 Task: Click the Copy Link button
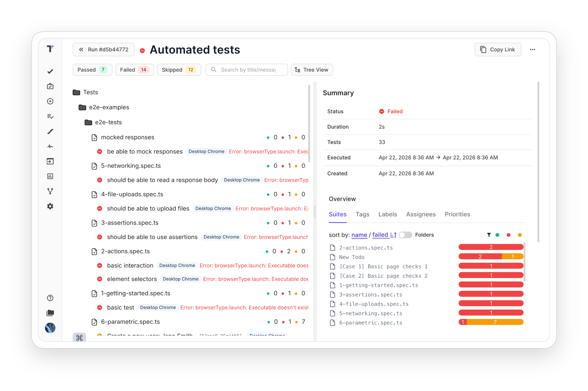point(498,49)
